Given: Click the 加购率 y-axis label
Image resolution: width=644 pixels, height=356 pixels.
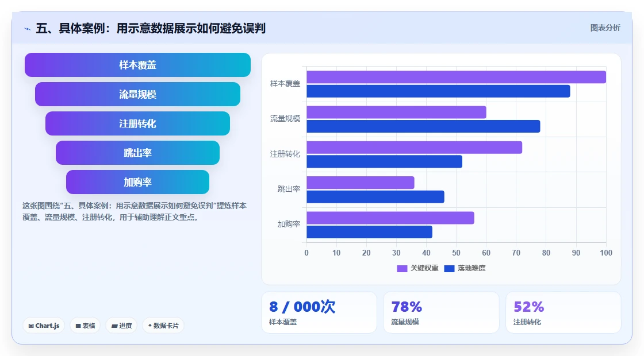Looking at the screenshot, I should tap(289, 225).
